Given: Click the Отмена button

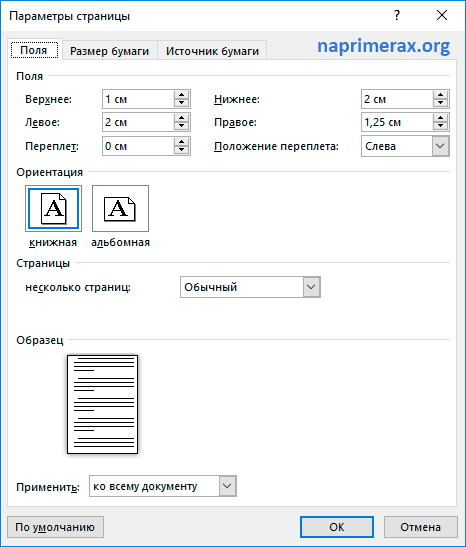Looking at the screenshot, I should click(x=421, y=527).
